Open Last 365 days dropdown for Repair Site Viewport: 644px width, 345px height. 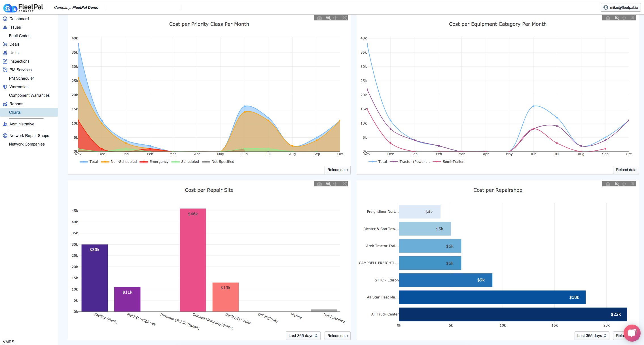pos(303,336)
